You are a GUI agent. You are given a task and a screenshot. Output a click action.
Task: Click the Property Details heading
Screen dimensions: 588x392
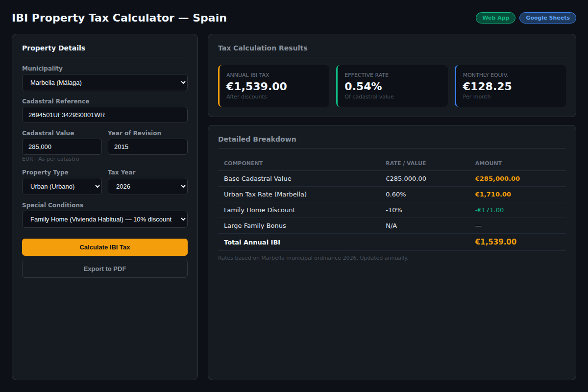[x=53, y=48]
